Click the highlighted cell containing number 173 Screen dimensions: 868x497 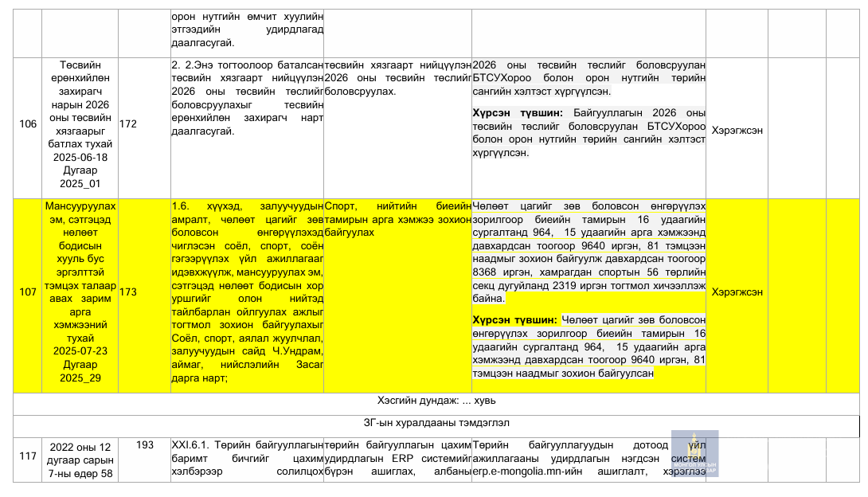[x=128, y=292]
